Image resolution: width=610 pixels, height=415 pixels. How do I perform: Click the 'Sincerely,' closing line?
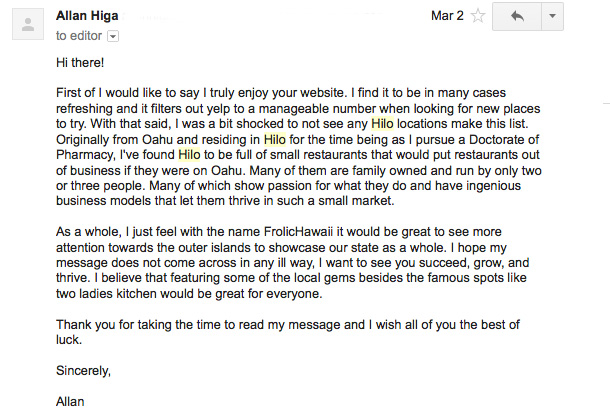(83, 371)
